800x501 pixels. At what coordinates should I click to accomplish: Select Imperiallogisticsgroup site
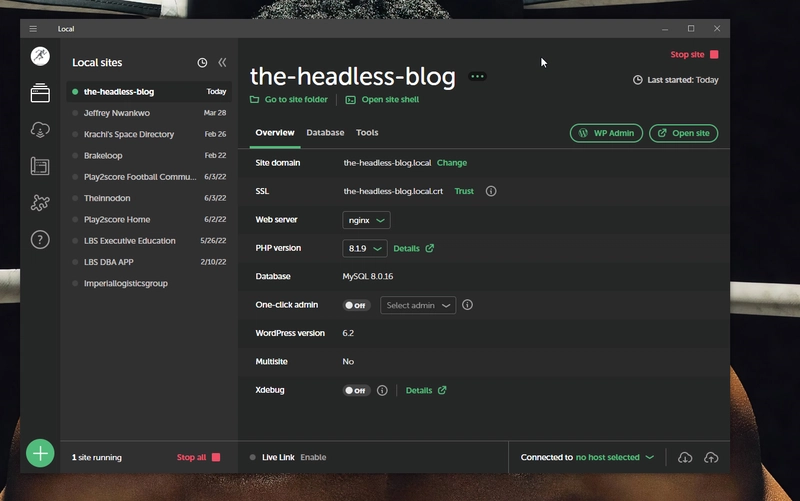coord(149,283)
